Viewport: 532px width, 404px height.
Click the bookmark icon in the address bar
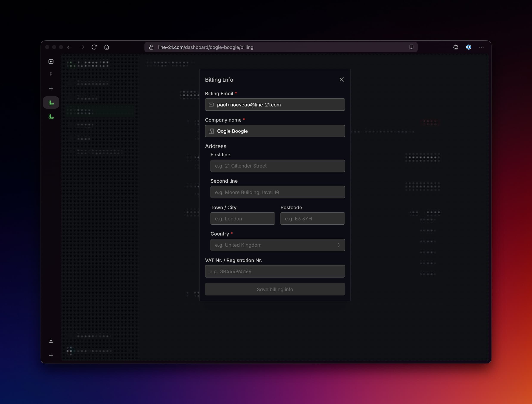411,47
